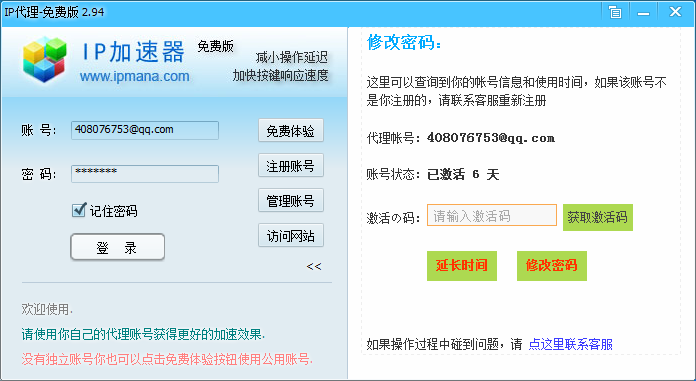Click the 已激活 6 天 status text
Screen dimensions: 696x381
[463, 174]
